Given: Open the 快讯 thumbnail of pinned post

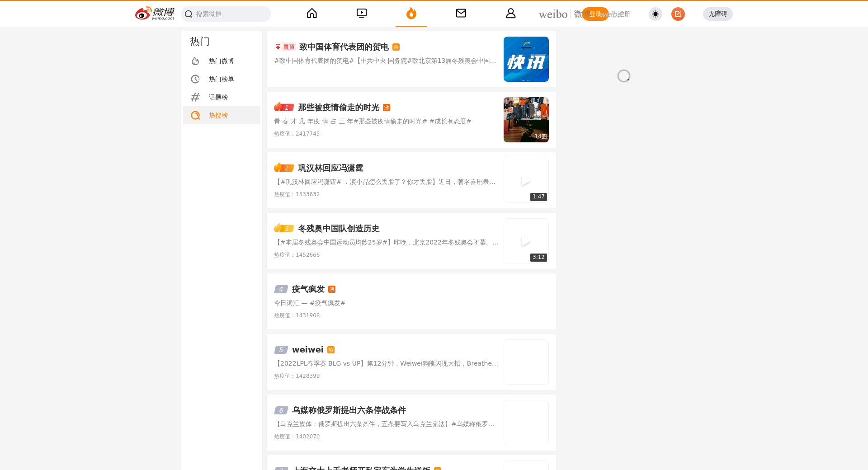Looking at the screenshot, I should (526, 59).
